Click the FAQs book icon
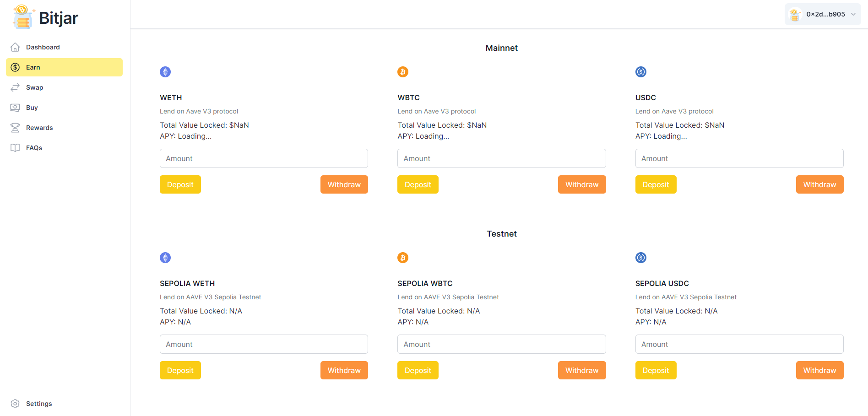Image resolution: width=868 pixels, height=416 pixels. pos(15,148)
